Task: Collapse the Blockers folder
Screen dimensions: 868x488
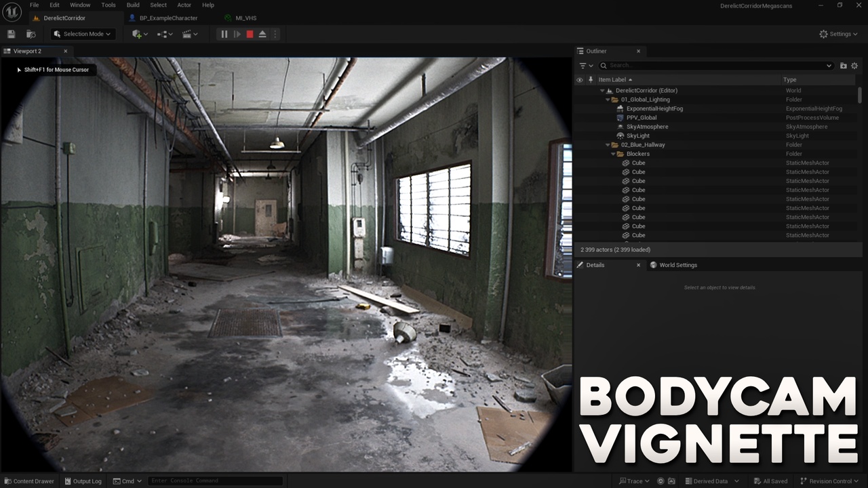Action: click(x=613, y=154)
